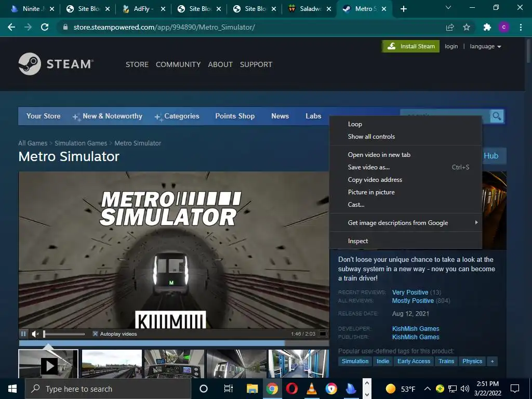Open the ABOUT navigation link

pos(220,64)
